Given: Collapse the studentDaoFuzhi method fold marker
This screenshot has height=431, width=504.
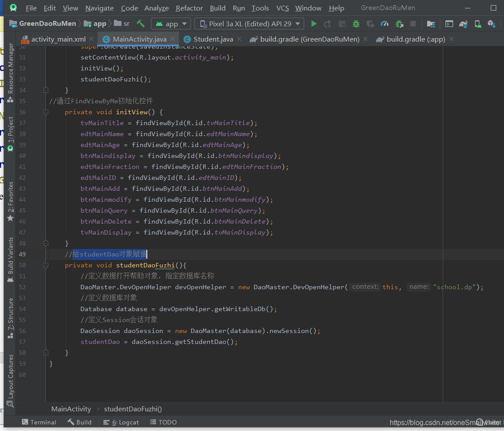Looking at the screenshot, I should click(45, 266).
